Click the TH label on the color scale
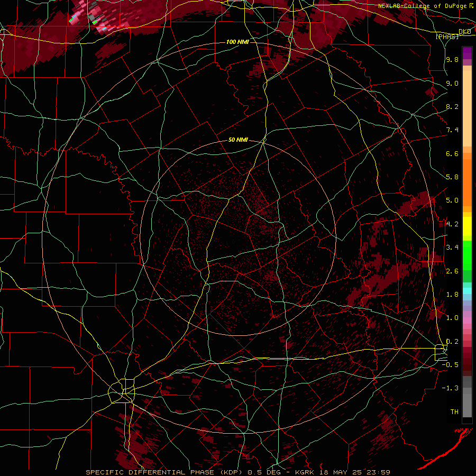 tap(454, 412)
